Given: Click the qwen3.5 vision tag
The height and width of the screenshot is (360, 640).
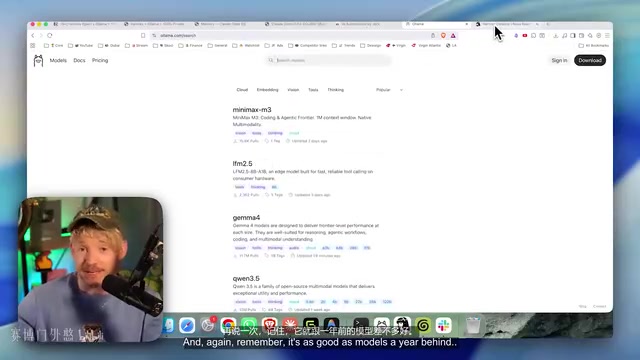Looking at the screenshot, I should [240, 302].
